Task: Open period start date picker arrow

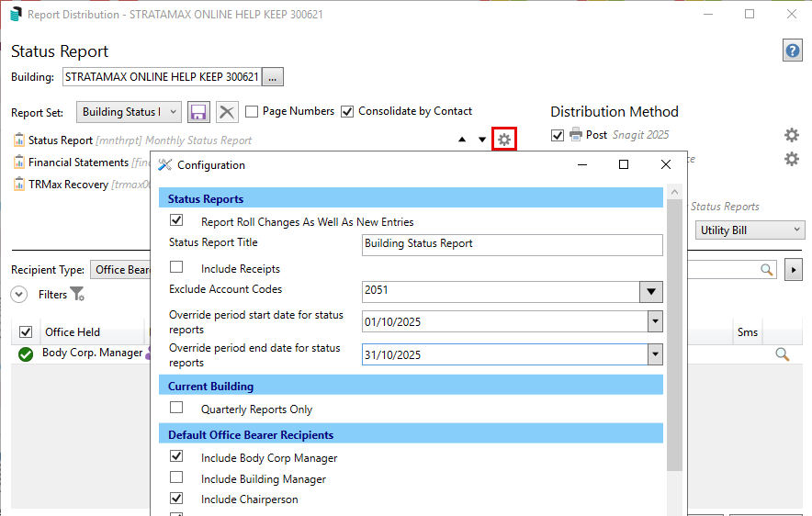Action: (x=655, y=321)
